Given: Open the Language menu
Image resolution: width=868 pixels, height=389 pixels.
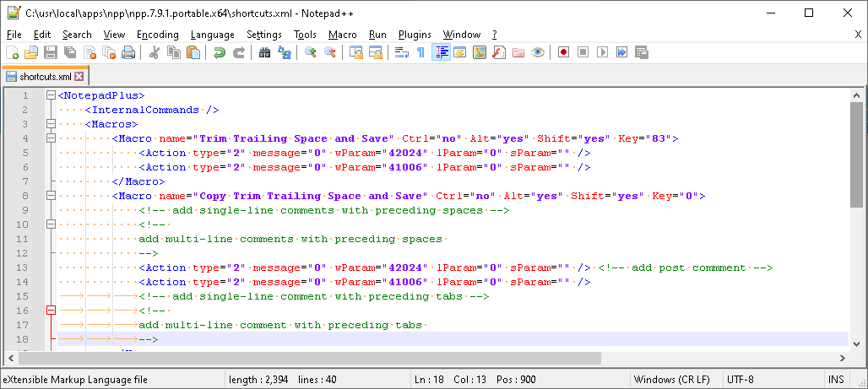Looking at the screenshot, I should pyautogui.click(x=213, y=35).
